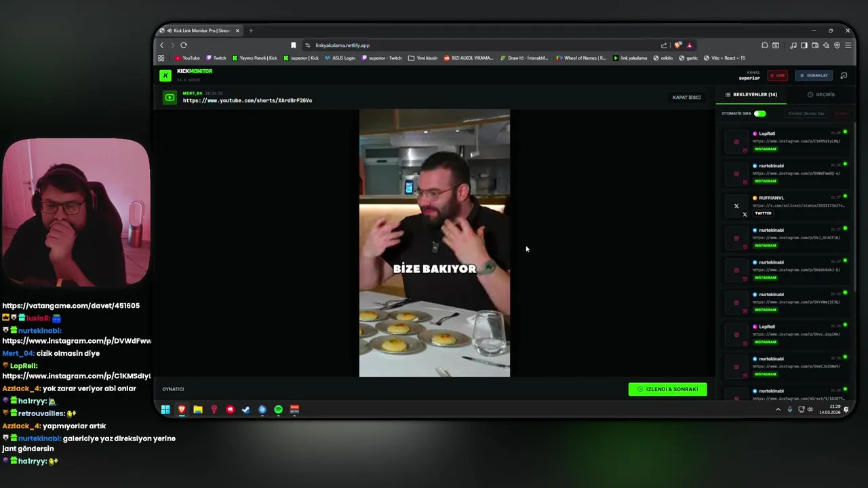Click the Brave Rewards triangle icon
The image size is (868, 488).
[x=689, y=45]
